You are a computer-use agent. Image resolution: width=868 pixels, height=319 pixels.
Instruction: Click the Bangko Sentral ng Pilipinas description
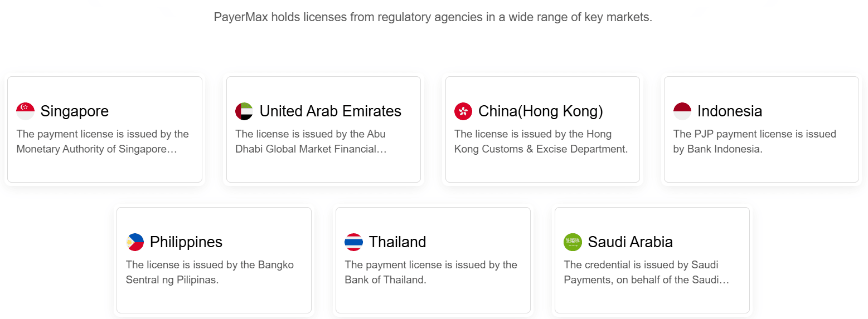coord(210,272)
